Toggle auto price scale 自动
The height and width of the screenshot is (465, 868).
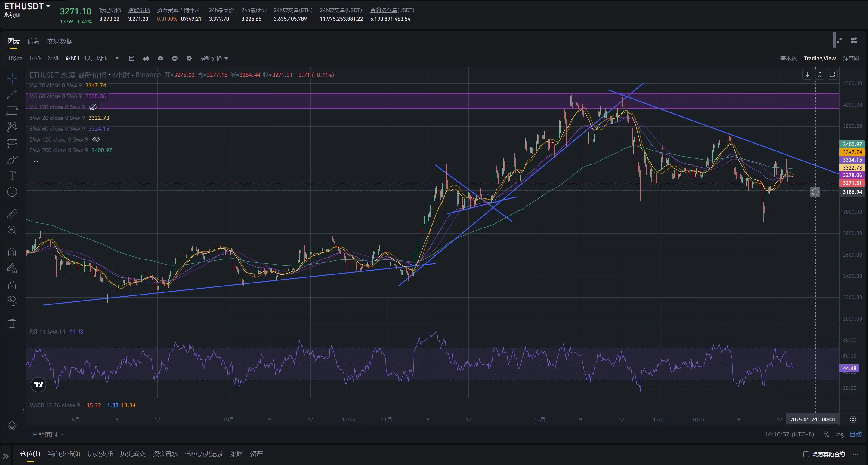[856, 434]
